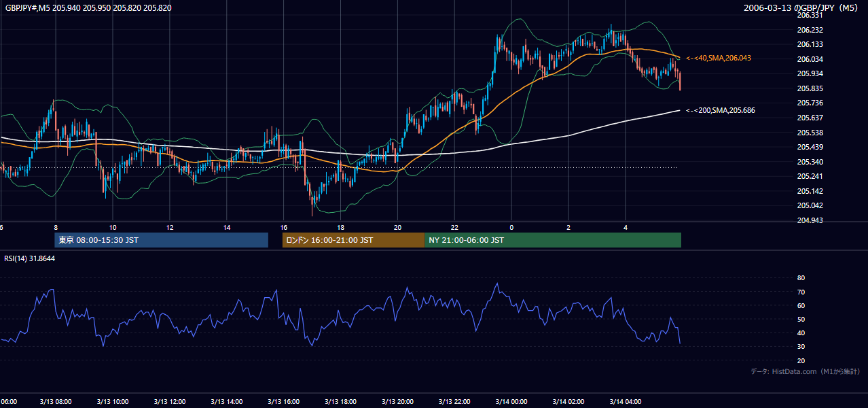Click price axis label 205.142

coord(810,191)
